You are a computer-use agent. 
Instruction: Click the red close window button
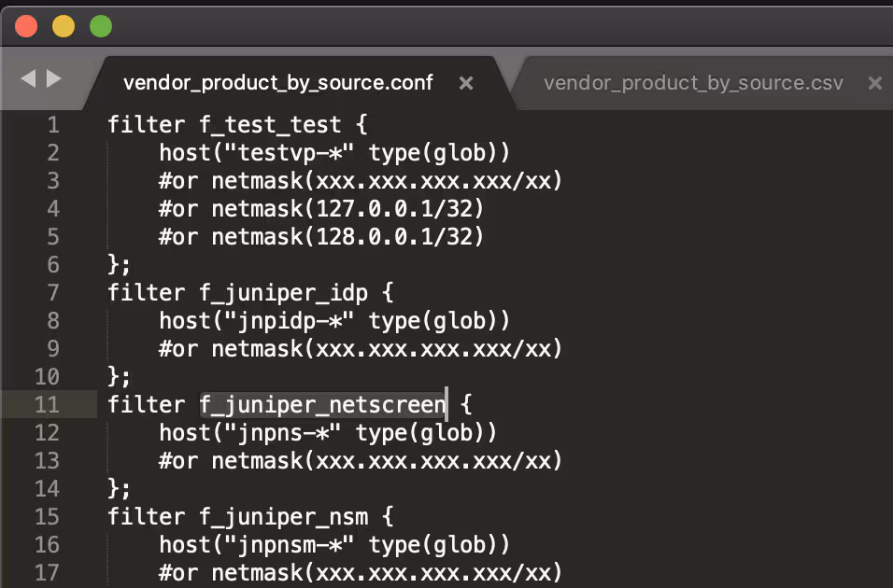(26, 26)
